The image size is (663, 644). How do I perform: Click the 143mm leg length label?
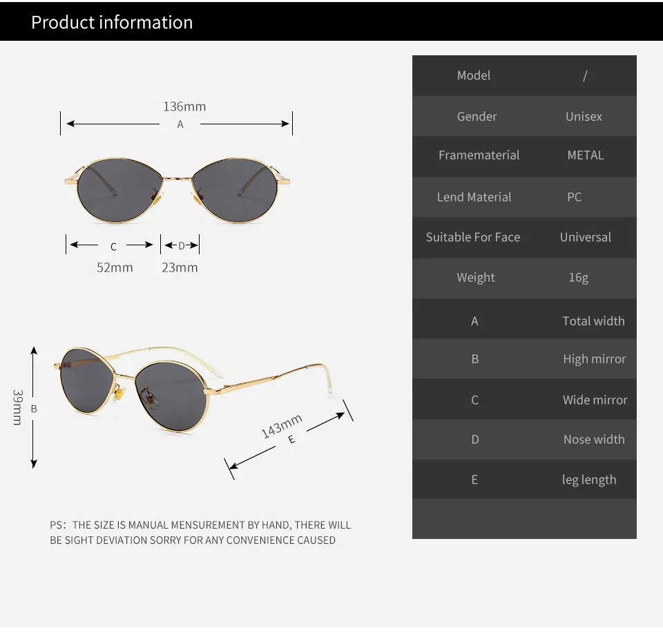click(281, 426)
